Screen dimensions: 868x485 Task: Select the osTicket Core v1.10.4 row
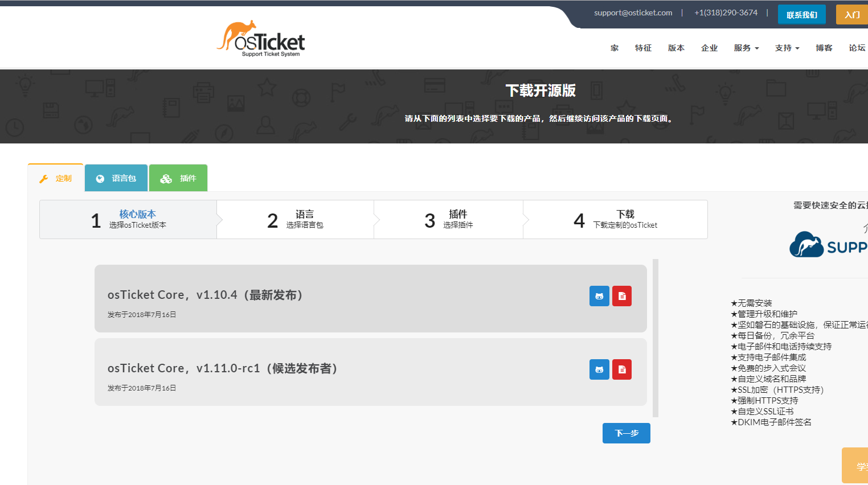click(x=370, y=298)
